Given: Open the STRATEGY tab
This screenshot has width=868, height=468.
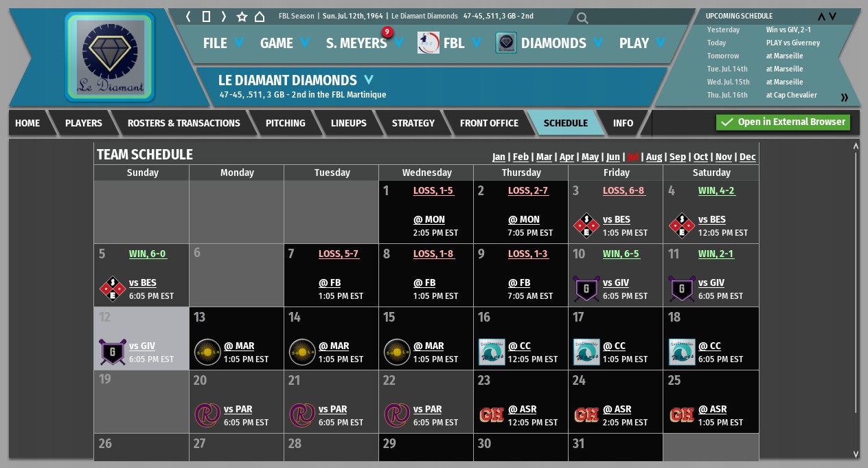Looking at the screenshot, I should coord(413,123).
